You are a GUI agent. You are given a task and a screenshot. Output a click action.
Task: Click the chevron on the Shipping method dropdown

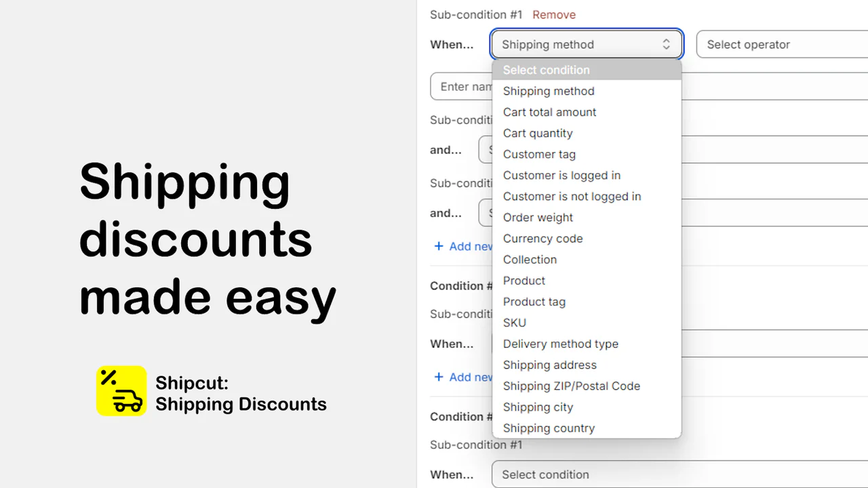coord(665,43)
